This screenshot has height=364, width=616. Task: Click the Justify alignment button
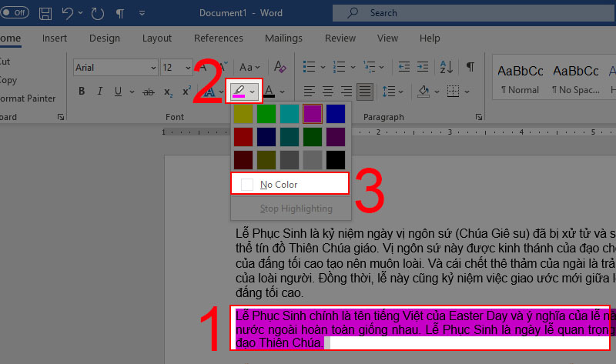pyautogui.click(x=364, y=92)
